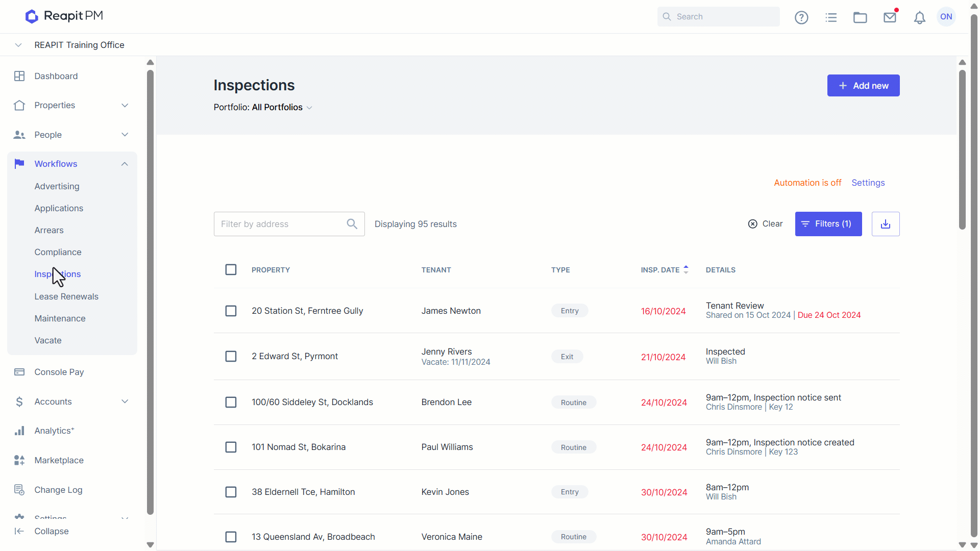Open the folder icon in top bar
Screen dimensions: 980x551
click(860, 17)
